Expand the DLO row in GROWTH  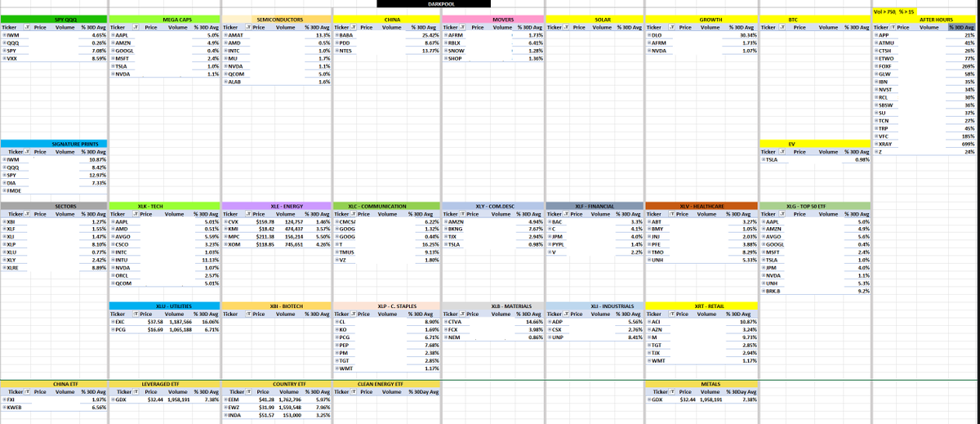point(648,35)
